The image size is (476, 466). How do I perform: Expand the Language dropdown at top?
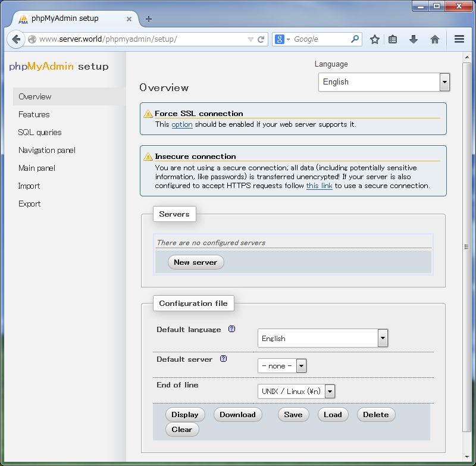tap(384, 82)
